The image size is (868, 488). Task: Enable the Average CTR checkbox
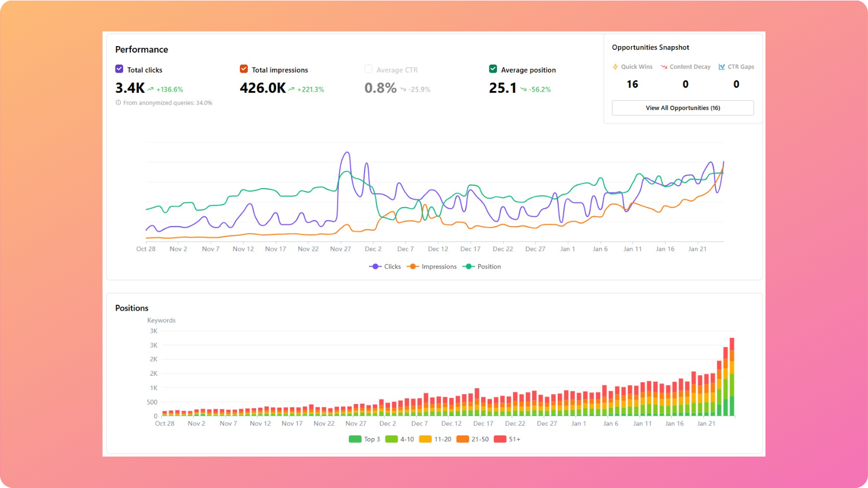[x=369, y=69]
